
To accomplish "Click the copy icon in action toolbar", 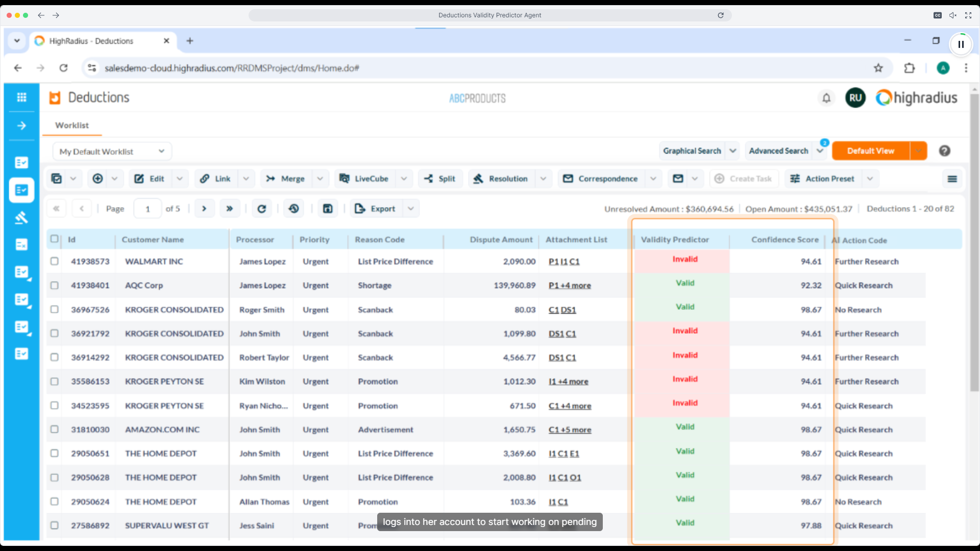I will pos(57,179).
